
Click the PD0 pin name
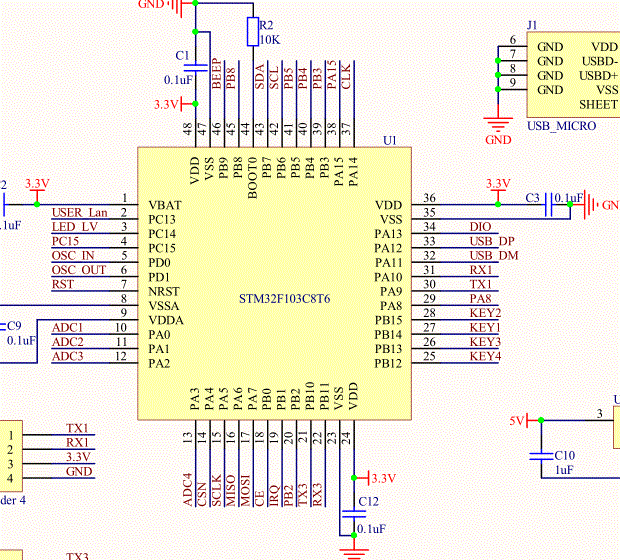tap(159, 263)
